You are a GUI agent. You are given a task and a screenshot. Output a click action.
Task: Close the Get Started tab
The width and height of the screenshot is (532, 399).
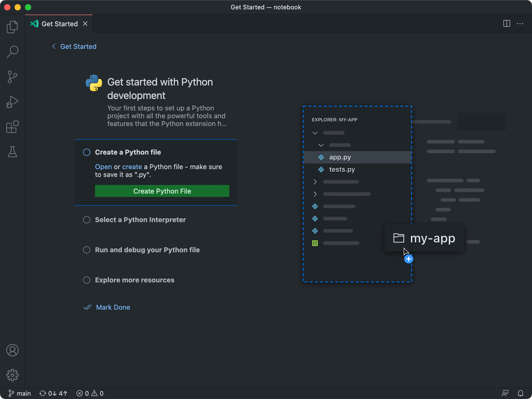[x=85, y=23]
